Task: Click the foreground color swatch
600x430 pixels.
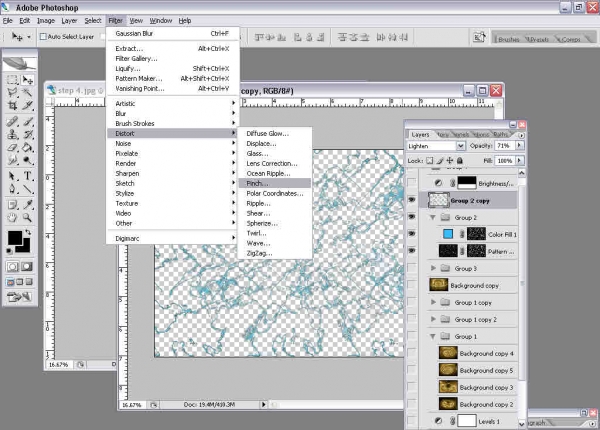Action: tap(14, 238)
